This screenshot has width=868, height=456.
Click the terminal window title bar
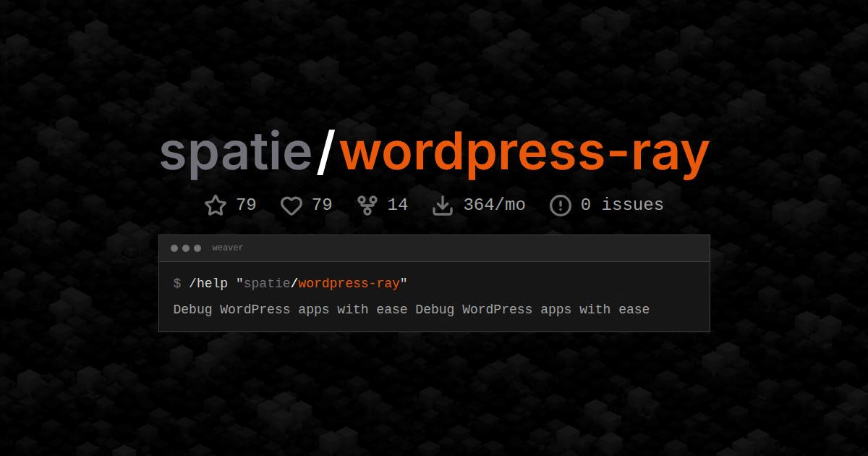pos(434,248)
